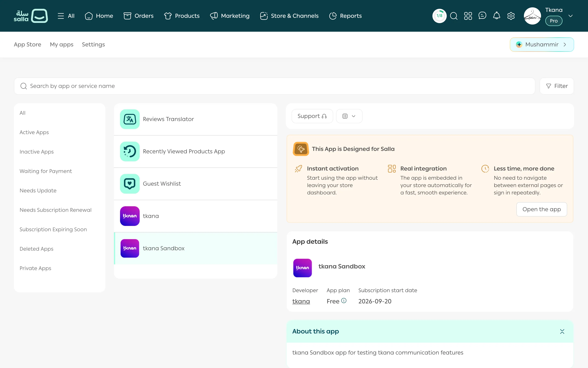Click the Salla logo
This screenshot has width=588, height=368.
click(31, 16)
